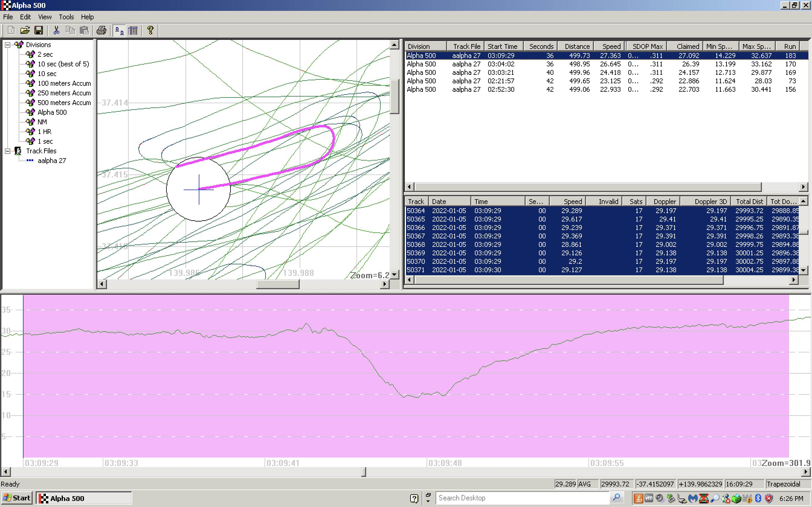Sort results by Speed column header
Viewport: 812px width, 507px height.
click(610, 46)
